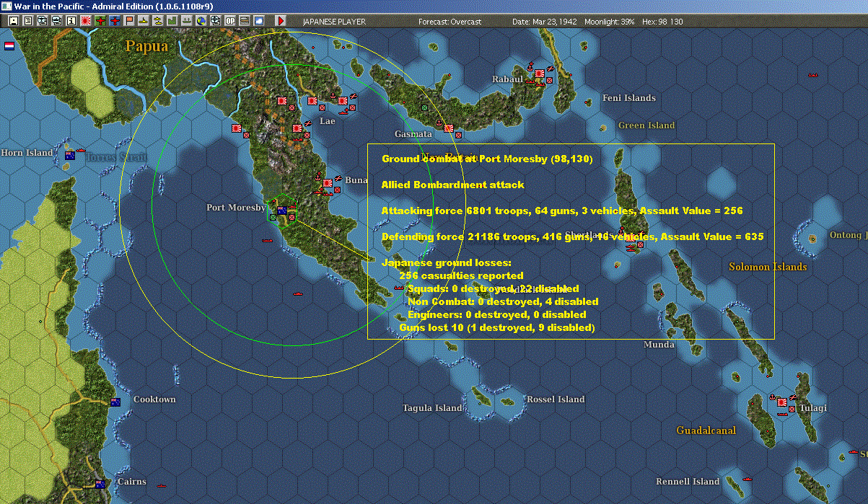Viewport: 868px width, 504px height.
Task: Select the Australian flag at Horn Island
Action: (70, 155)
